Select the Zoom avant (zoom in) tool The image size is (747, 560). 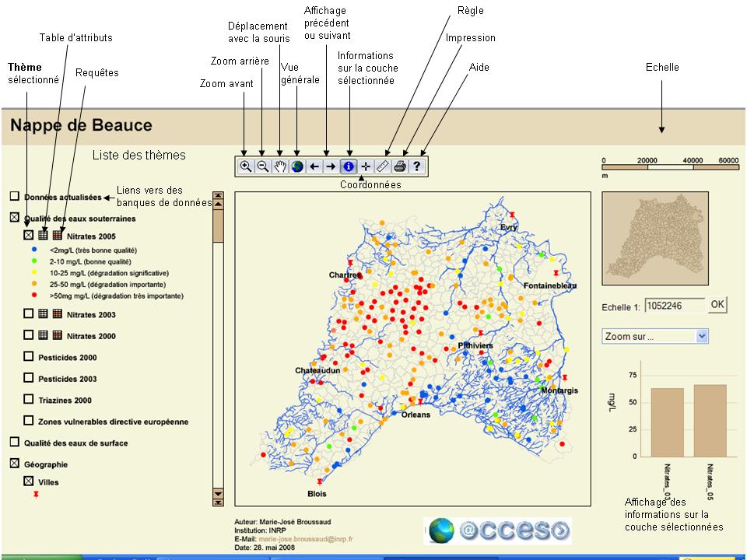point(245,166)
